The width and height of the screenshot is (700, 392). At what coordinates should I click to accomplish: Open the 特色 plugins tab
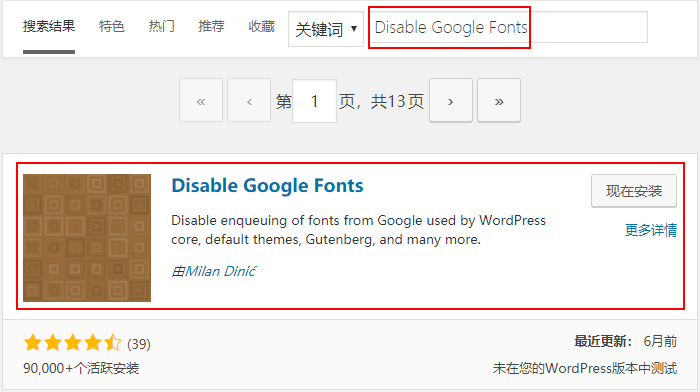(111, 26)
